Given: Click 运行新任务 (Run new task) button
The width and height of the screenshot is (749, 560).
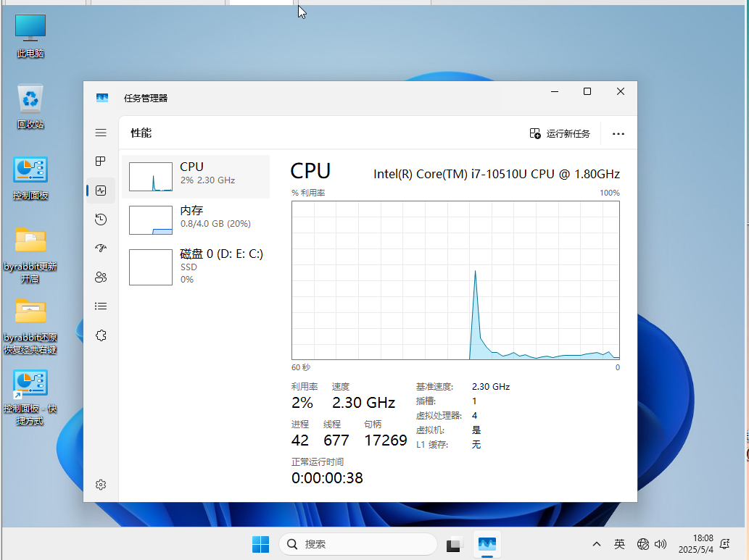Looking at the screenshot, I should coord(560,134).
